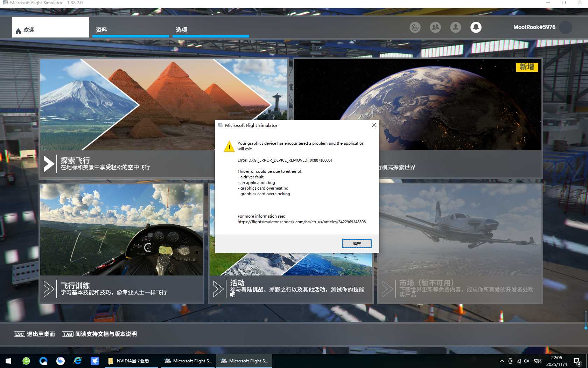This screenshot has width=588, height=368.
Task: Open the Wi-Fi network tray icon
Action: pyautogui.click(x=519, y=361)
